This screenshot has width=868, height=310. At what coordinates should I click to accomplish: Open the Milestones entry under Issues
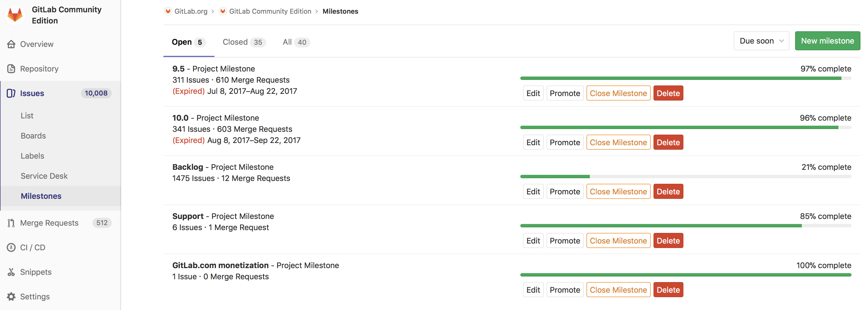pos(41,196)
